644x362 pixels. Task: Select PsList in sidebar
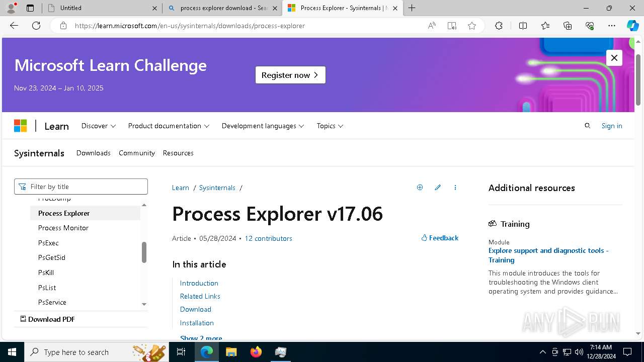[47, 288]
